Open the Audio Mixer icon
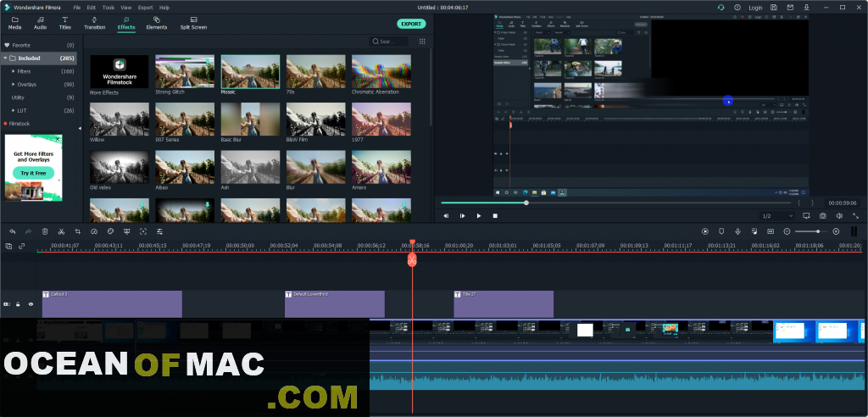 pyautogui.click(x=754, y=231)
